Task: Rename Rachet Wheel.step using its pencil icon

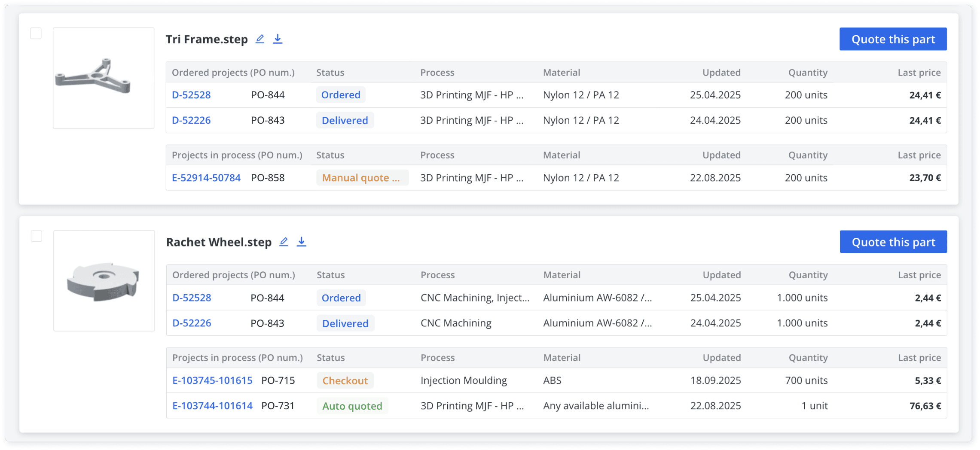Action: (x=284, y=242)
